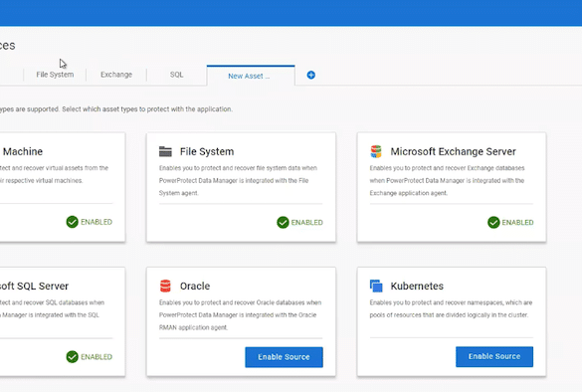Viewport: 582px width, 392px height.
Task: Click the SQL Server card title
Action: click(x=34, y=286)
